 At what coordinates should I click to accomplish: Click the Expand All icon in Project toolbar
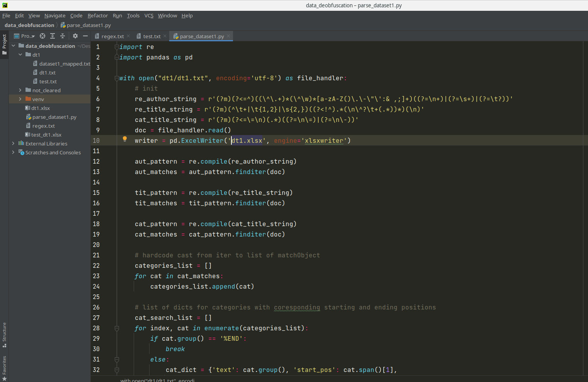pyautogui.click(x=53, y=36)
